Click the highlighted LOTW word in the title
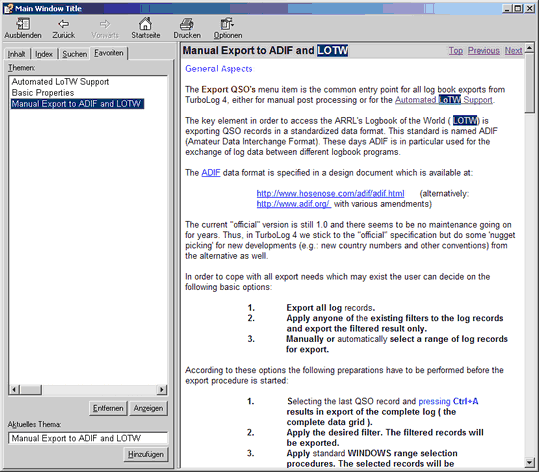Screen dimensions: 539x472 [332, 51]
